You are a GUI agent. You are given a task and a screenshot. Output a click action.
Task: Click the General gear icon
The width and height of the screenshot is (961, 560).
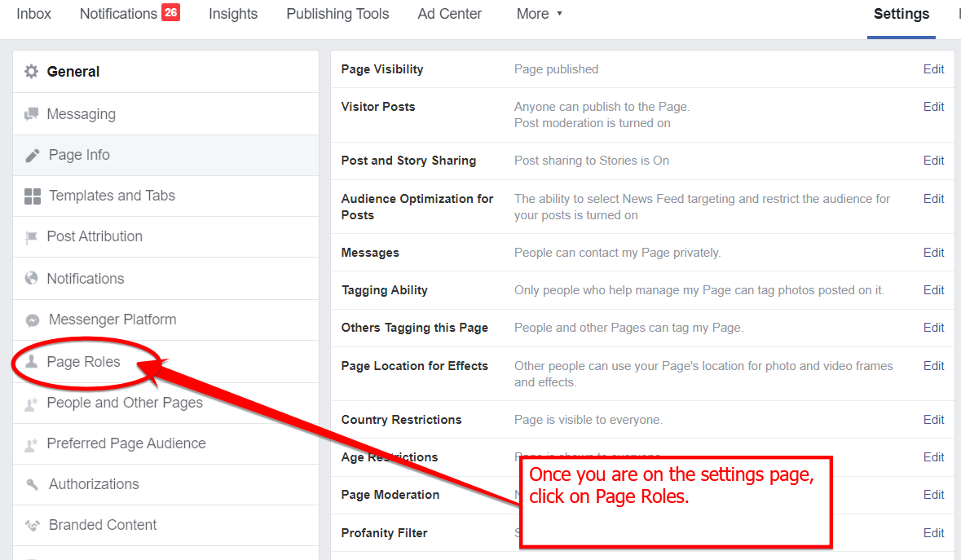coord(31,72)
